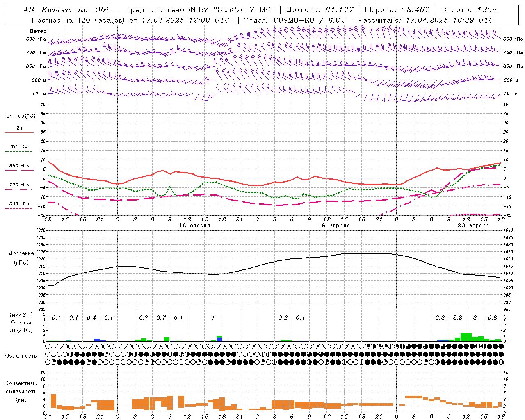Image resolution: width=525 pixels, height=420 pixels.
Task: Click the Рассчитано: 17.04.2025 16:39 UTC text
Action: 426,20
